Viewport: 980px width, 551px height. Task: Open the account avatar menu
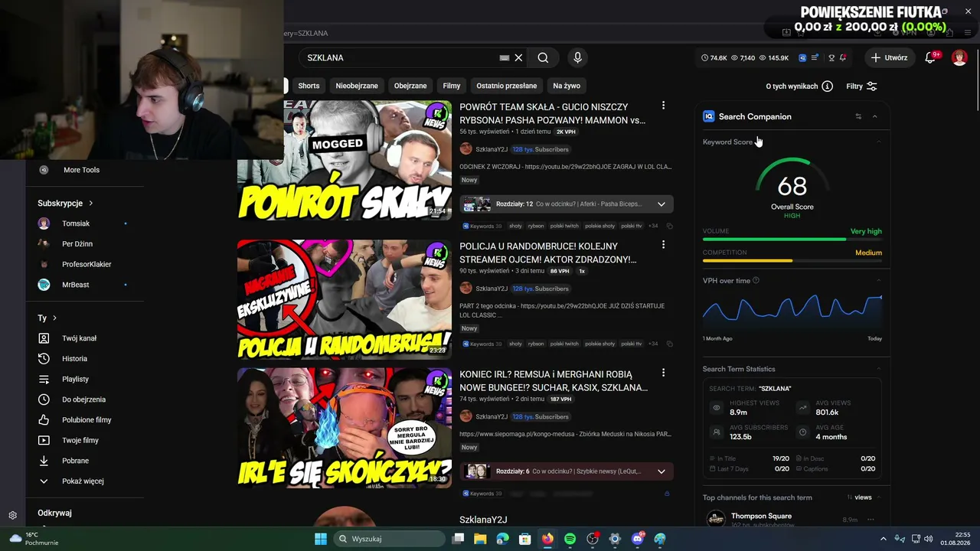click(959, 57)
